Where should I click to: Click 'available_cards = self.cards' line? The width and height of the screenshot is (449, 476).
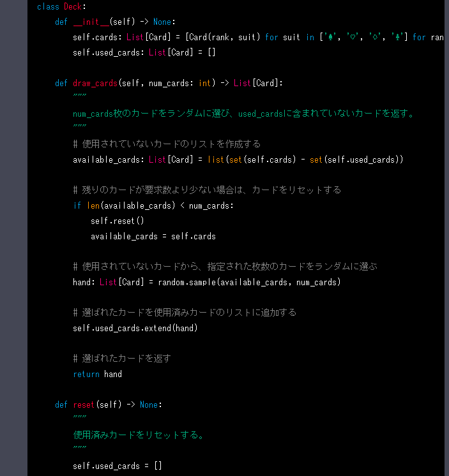(153, 236)
